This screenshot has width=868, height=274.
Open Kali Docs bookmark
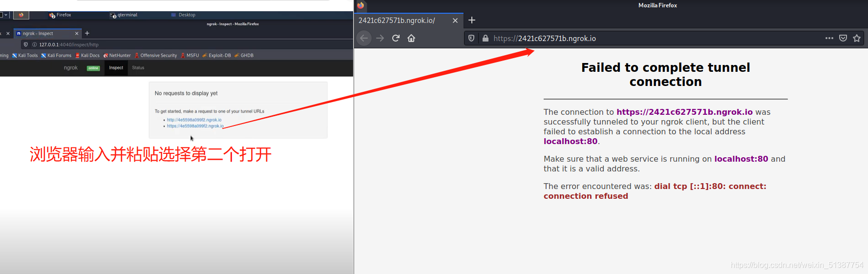click(87, 56)
